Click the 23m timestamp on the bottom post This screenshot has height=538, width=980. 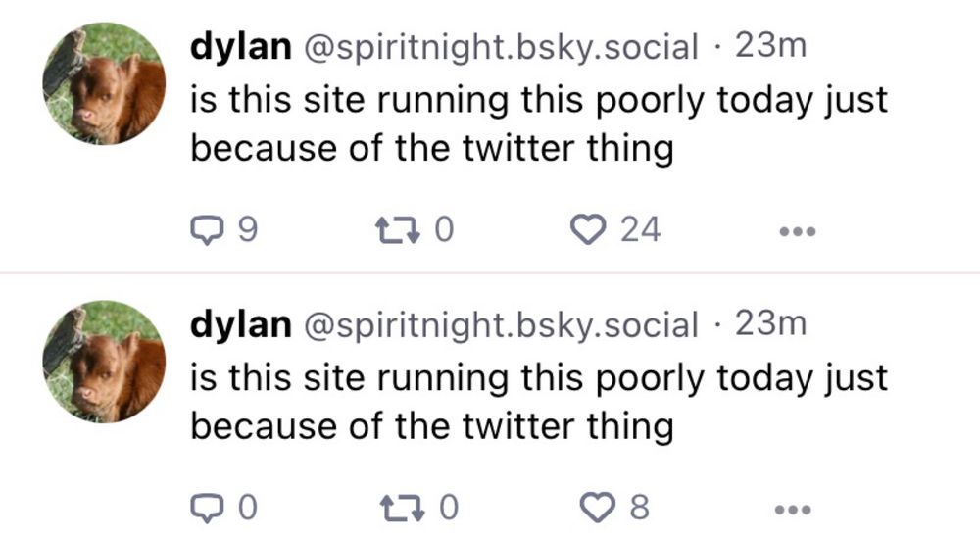coord(770,324)
